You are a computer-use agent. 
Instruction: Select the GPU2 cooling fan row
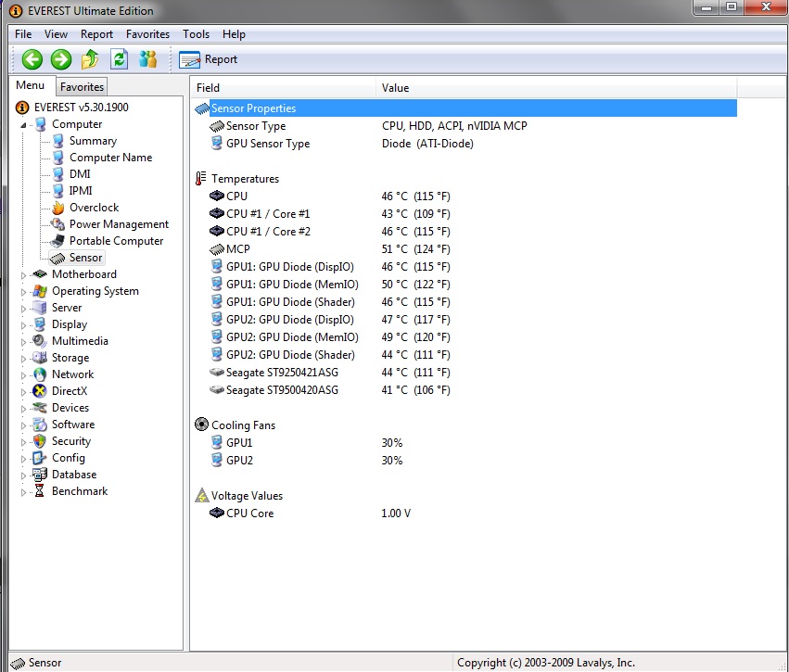[x=465, y=461]
